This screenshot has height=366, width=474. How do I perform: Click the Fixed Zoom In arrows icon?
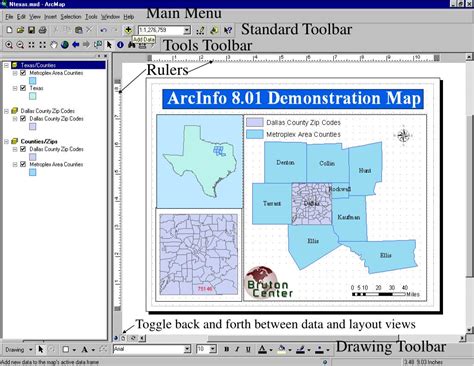(31, 45)
